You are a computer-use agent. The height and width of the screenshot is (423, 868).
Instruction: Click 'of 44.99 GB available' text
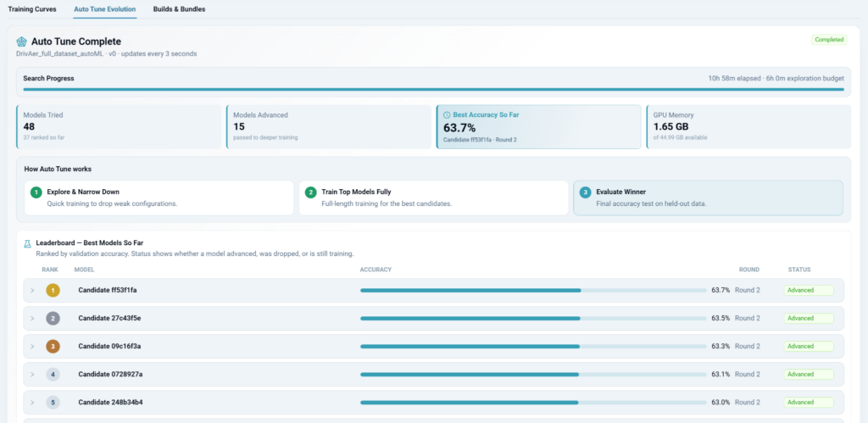coord(680,137)
